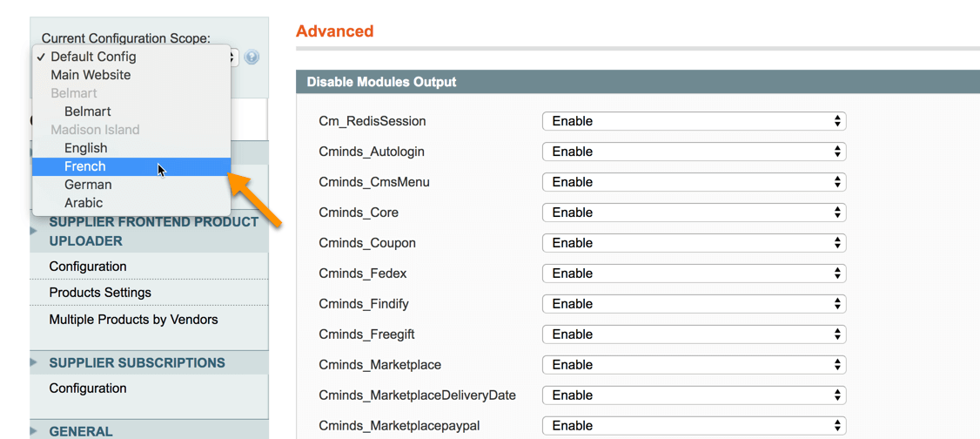Viewport: 980px width, 439px height.
Task: Open Multiple Products by Vendors link
Action: tap(133, 320)
